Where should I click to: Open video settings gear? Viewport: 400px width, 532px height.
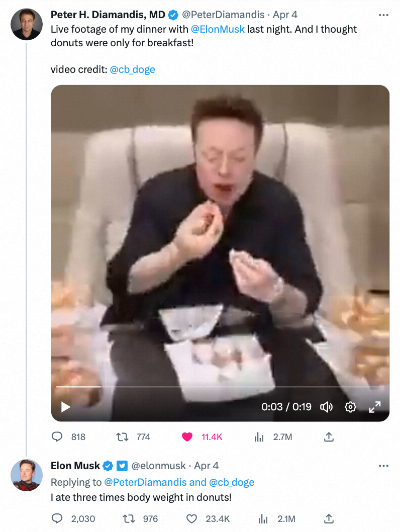[351, 407]
